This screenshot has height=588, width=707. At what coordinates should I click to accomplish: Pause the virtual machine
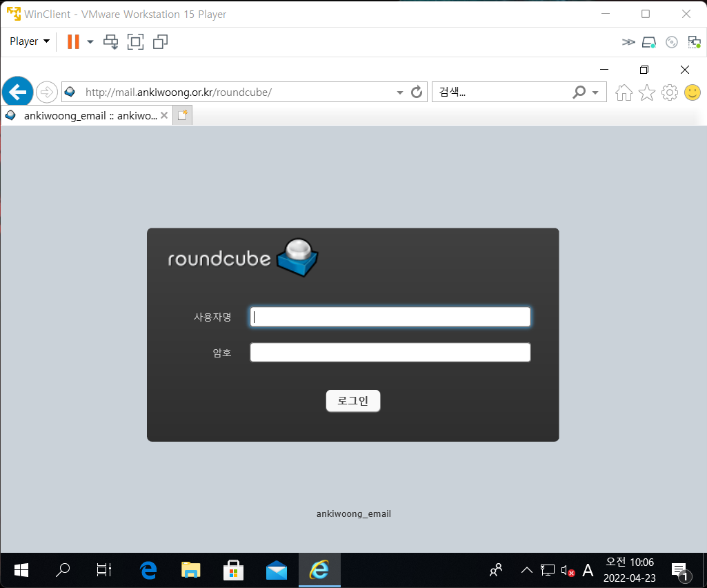[73, 41]
